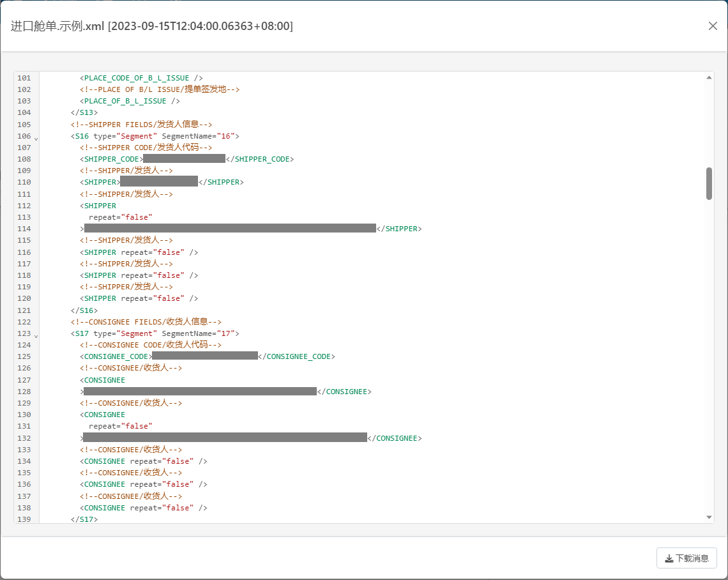Image resolution: width=728 pixels, height=580 pixels.
Task: Click the SHIPPER FIELDS/发货人信息 comment
Action: 141,125
